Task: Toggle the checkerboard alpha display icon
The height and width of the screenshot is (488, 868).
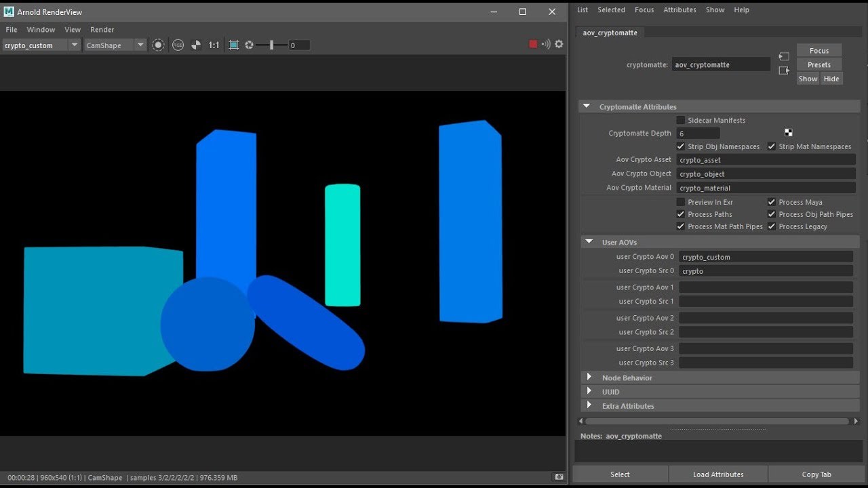Action: 196,45
